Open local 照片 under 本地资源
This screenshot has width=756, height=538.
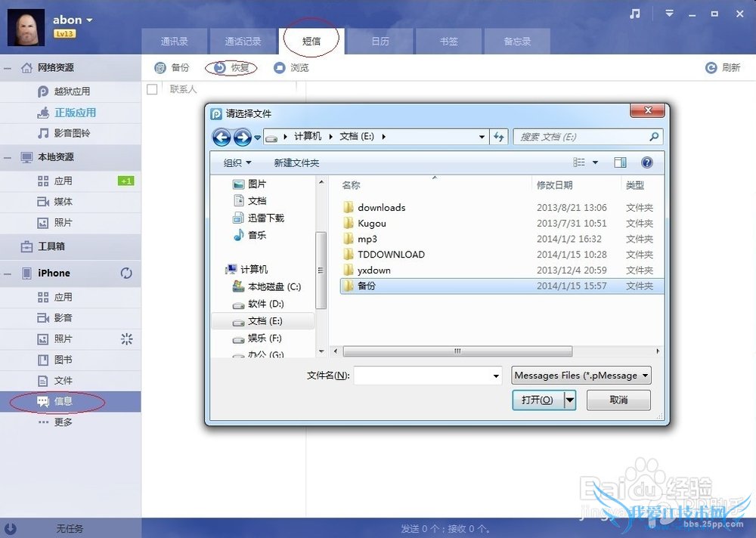click(70, 223)
